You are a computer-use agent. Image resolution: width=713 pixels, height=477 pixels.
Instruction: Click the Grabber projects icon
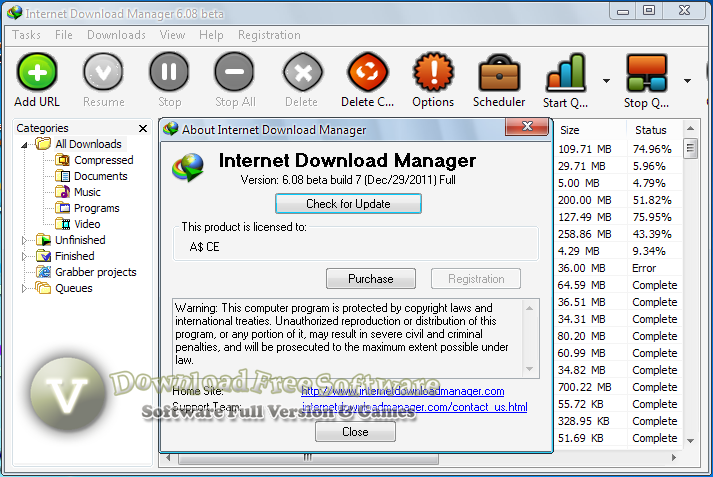(44, 272)
